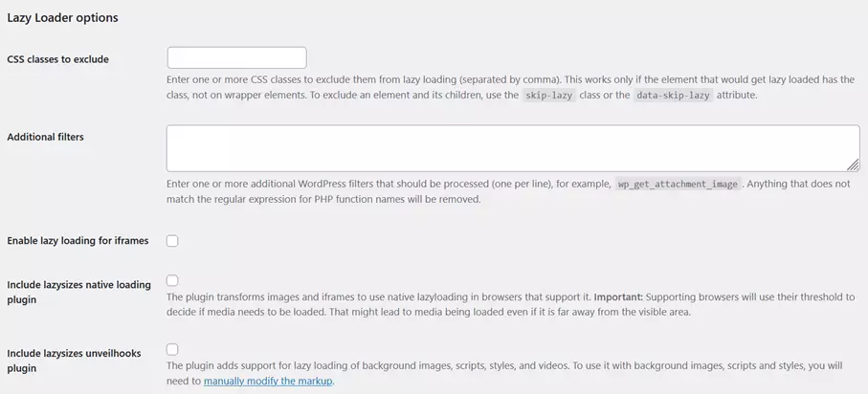Focus the Additional filters text area
Viewport: 868px width, 394px height.
coord(512,148)
